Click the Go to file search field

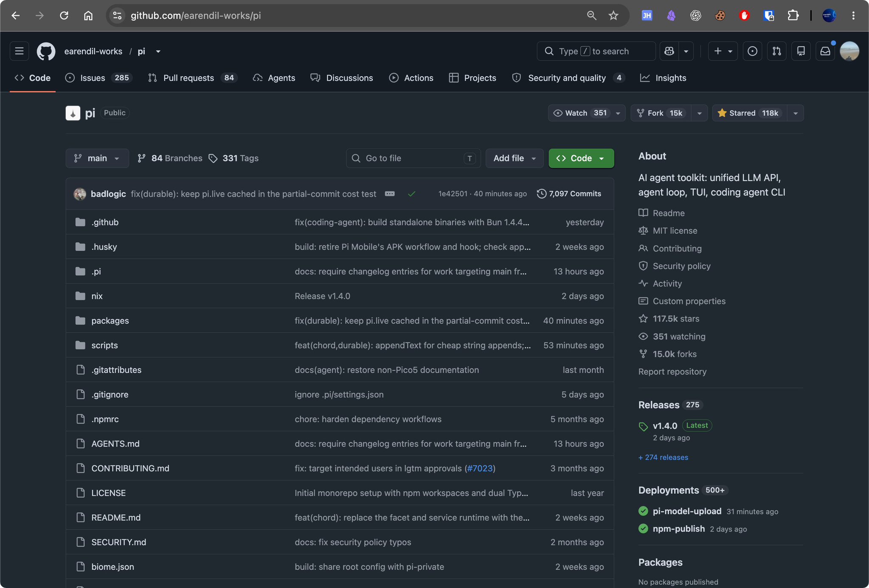click(413, 158)
